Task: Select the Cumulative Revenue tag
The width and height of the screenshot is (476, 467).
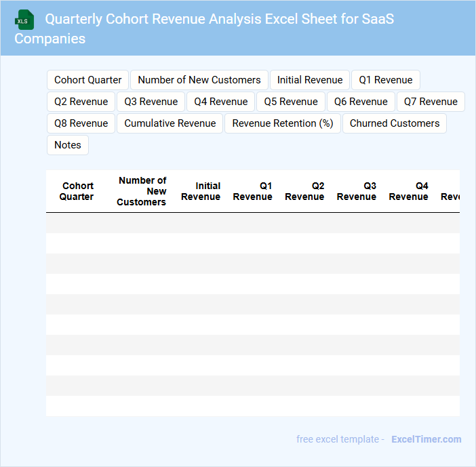Action: click(x=170, y=123)
